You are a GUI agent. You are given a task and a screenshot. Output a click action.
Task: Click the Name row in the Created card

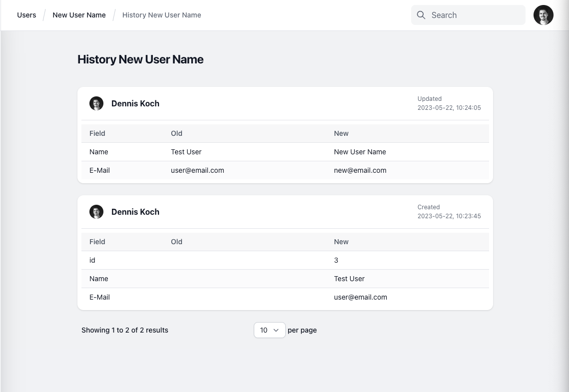point(98,279)
